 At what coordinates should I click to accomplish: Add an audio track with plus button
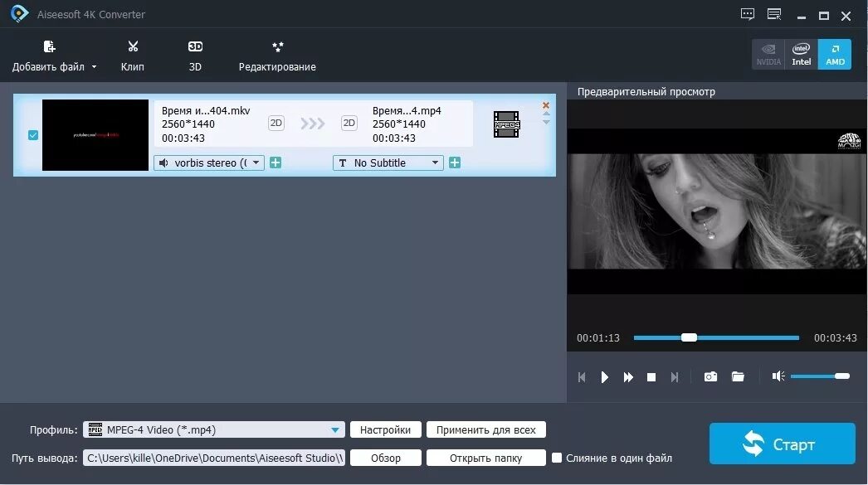coord(276,162)
